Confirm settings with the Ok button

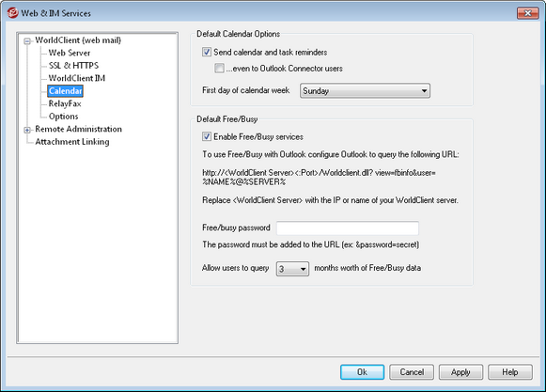click(x=362, y=372)
